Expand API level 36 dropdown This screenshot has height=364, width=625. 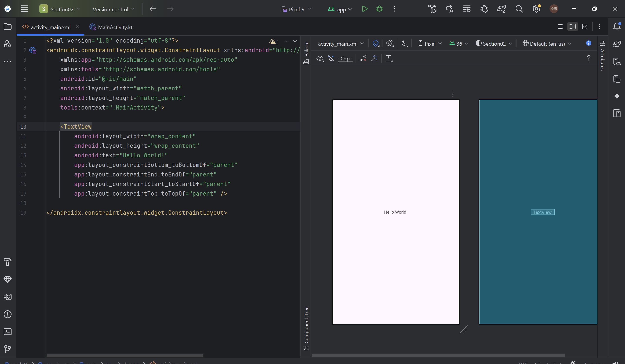[x=459, y=44]
